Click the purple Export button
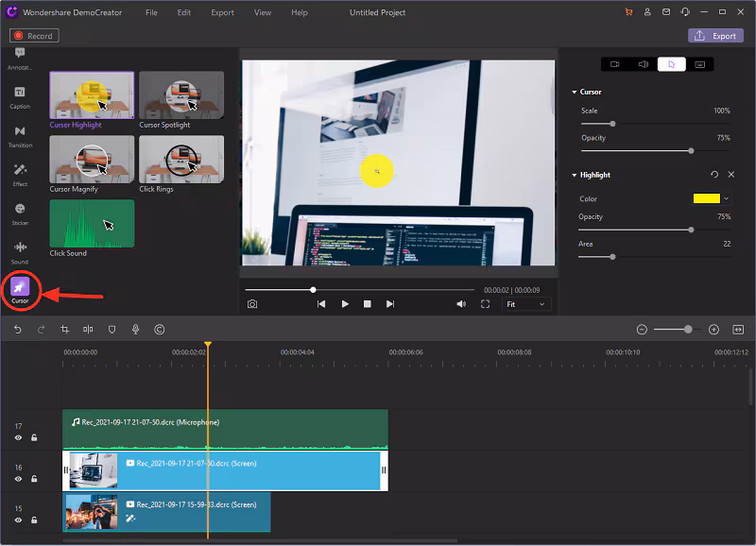This screenshot has height=546, width=756. (715, 36)
